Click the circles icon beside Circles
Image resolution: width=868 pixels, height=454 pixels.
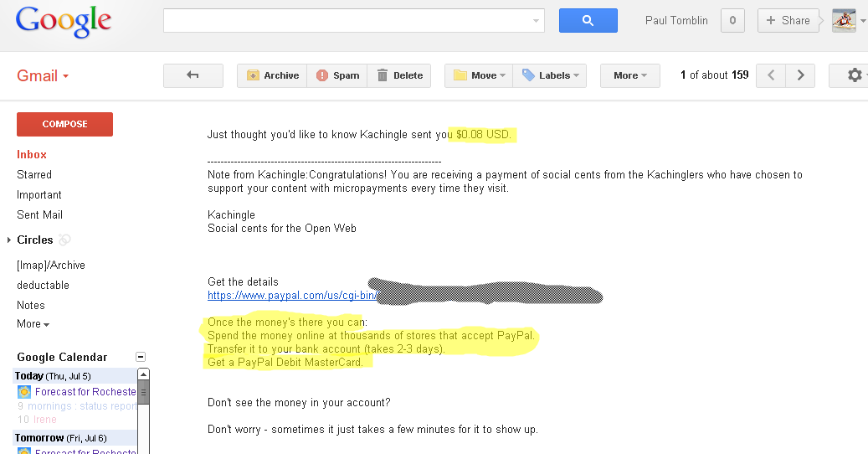point(64,240)
